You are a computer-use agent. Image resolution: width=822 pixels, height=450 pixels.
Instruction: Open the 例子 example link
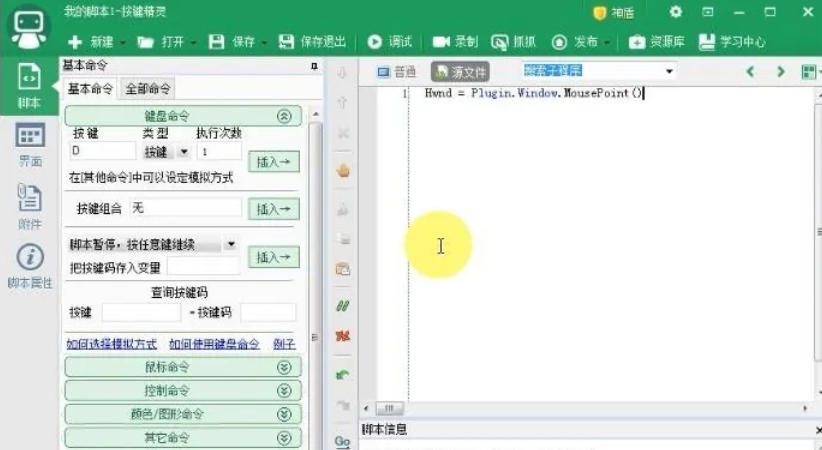[284, 344]
